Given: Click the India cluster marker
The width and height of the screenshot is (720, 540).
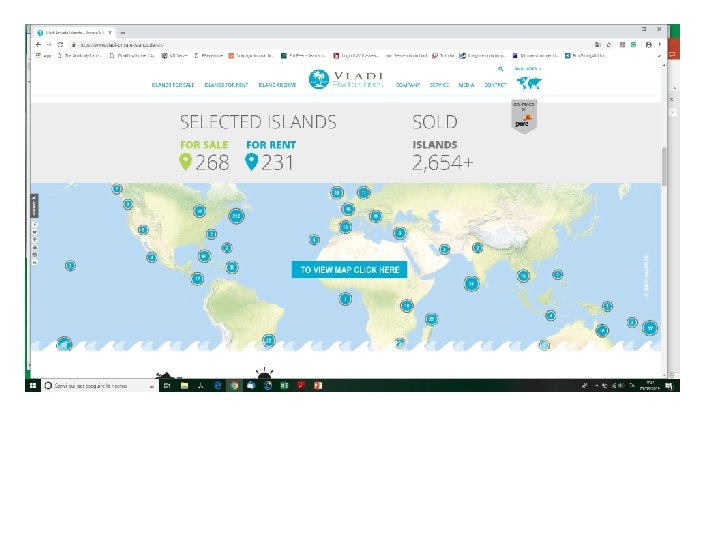Looking at the screenshot, I should (x=478, y=248).
